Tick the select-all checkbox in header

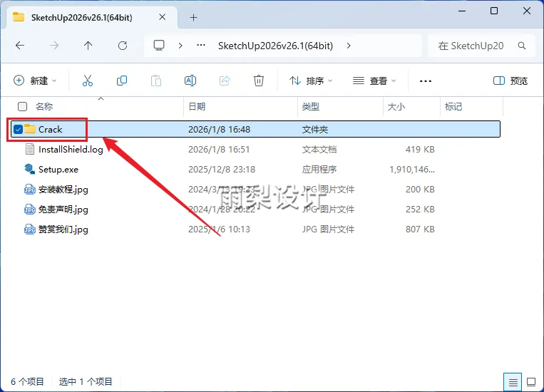[x=23, y=106]
